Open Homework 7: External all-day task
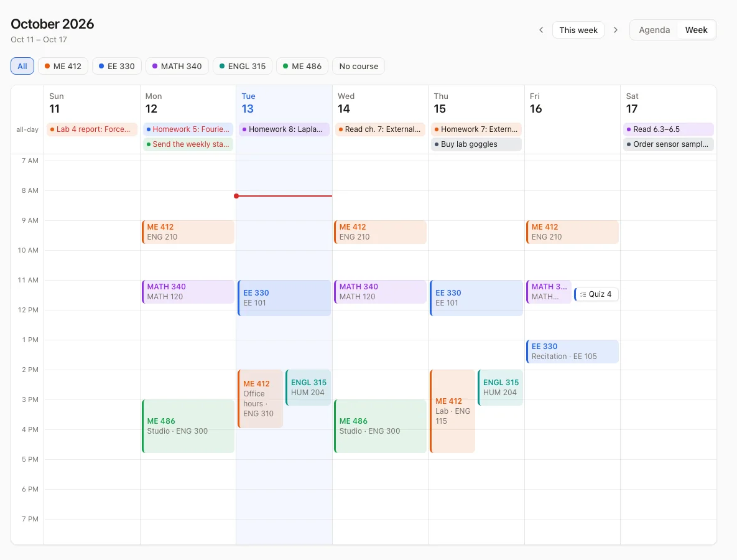This screenshot has height=560, width=737. tap(476, 129)
